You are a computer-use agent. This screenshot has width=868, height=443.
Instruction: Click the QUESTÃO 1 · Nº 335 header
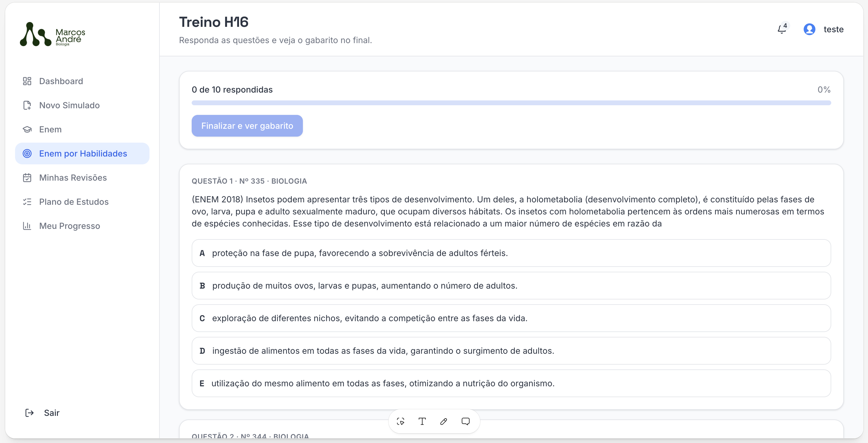point(249,181)
